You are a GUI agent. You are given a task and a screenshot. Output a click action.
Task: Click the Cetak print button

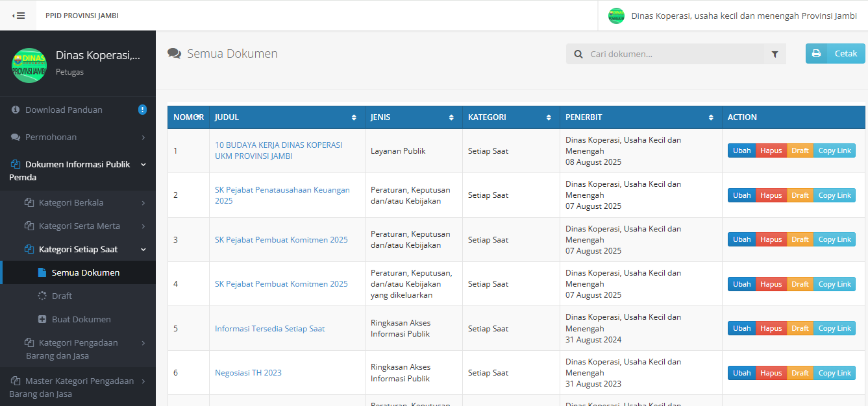tap(835, 54)
